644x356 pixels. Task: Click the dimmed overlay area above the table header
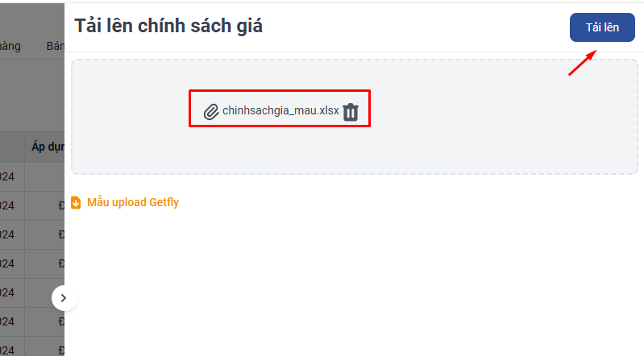(32, 94)
